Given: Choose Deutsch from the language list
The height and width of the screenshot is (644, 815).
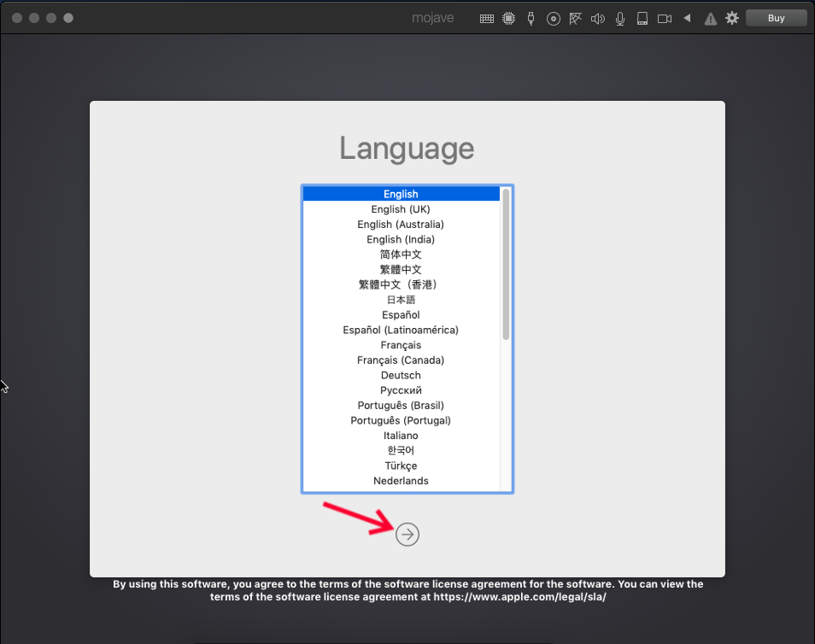Looking at the screenshot, I should pos(401,375).
